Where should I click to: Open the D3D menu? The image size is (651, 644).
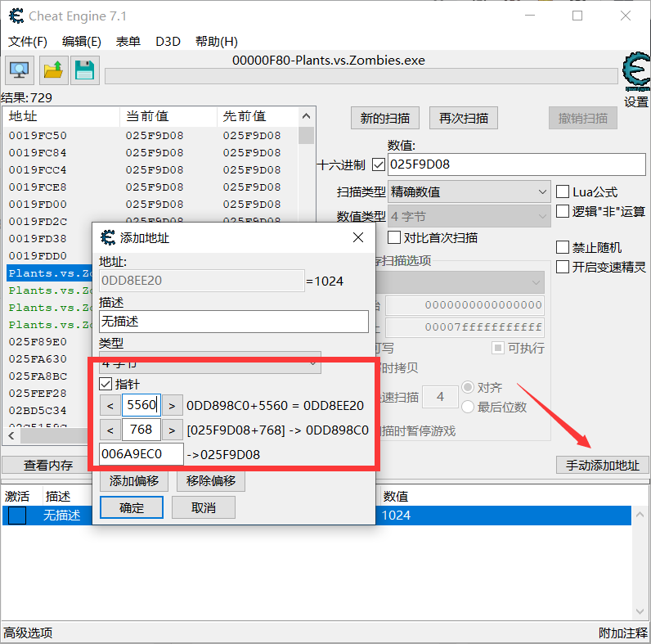(168, 42)
